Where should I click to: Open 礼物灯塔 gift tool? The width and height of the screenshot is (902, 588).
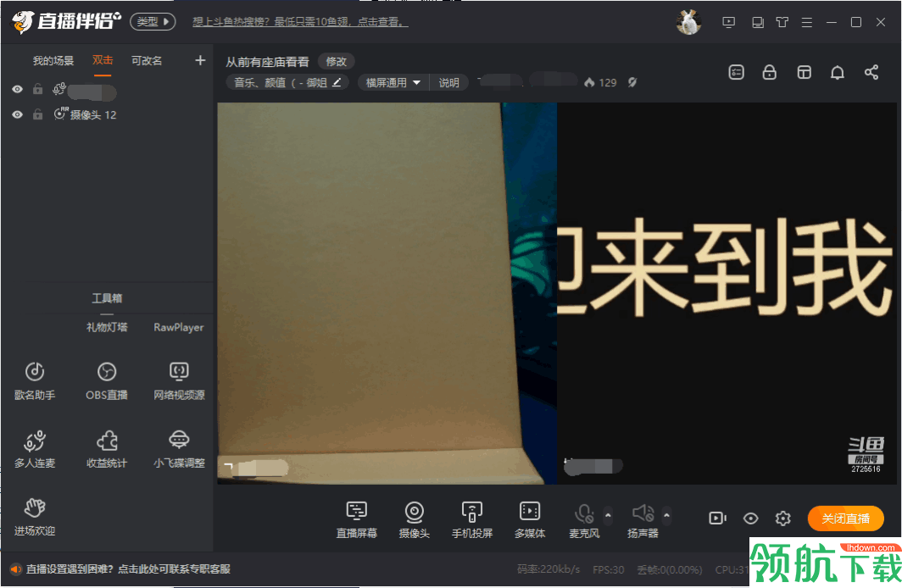click(x=107, y=327)
